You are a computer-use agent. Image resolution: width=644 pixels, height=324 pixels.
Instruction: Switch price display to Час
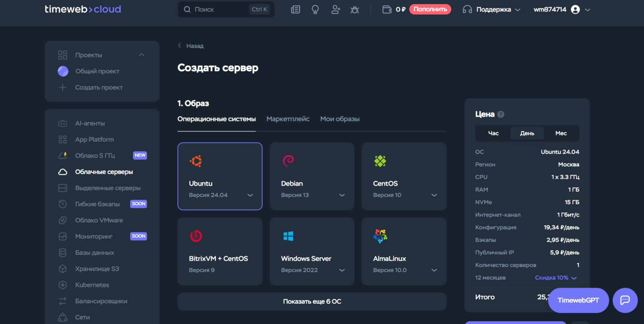click(x=493, y=133)
